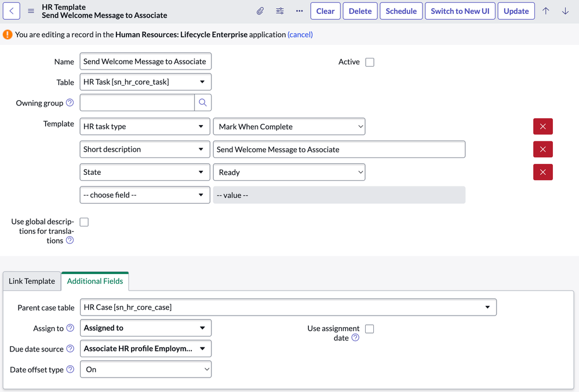Show help for Use assignment date
579x392 pixels.
(355, 338)
